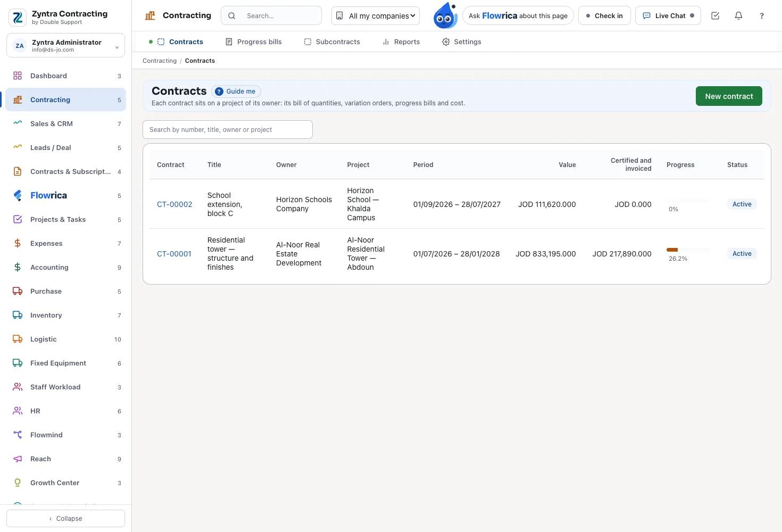Expand the Zyntra Administrator account menu
The width and height of the screenshot is (782, 532).
click(65, 45)
